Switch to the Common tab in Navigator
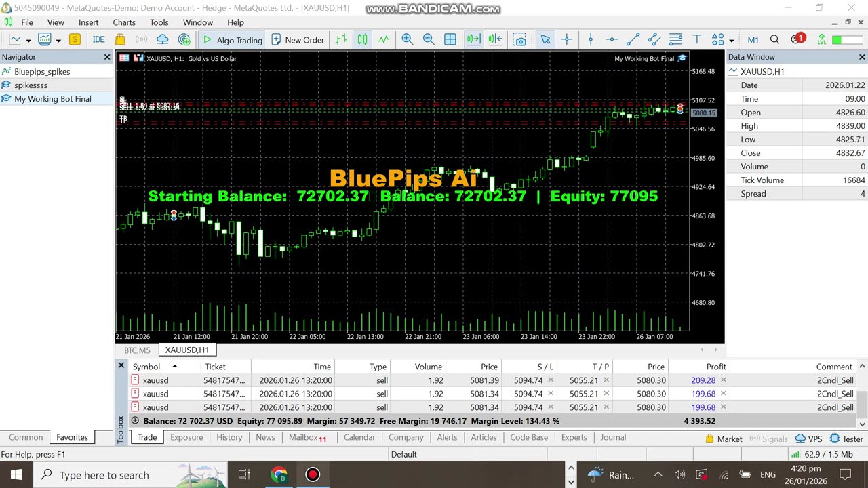Viewport: 868px width, 488px height. [26, 437]
